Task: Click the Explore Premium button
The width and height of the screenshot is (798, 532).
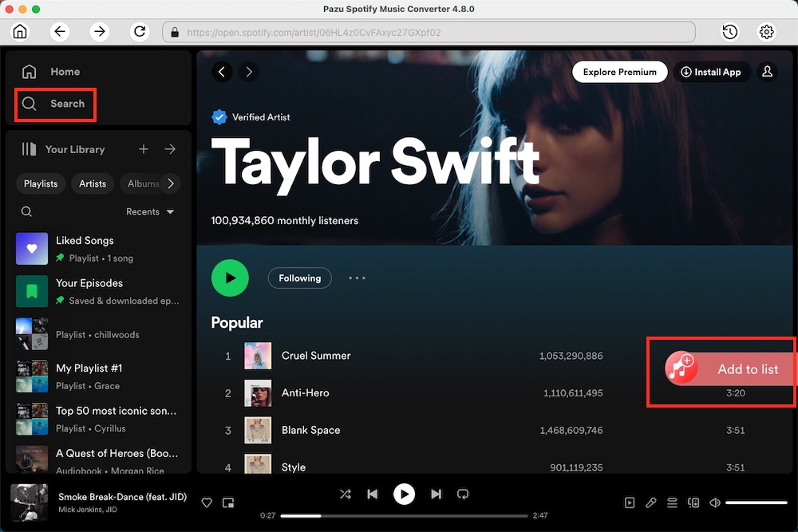Action: 619,72
